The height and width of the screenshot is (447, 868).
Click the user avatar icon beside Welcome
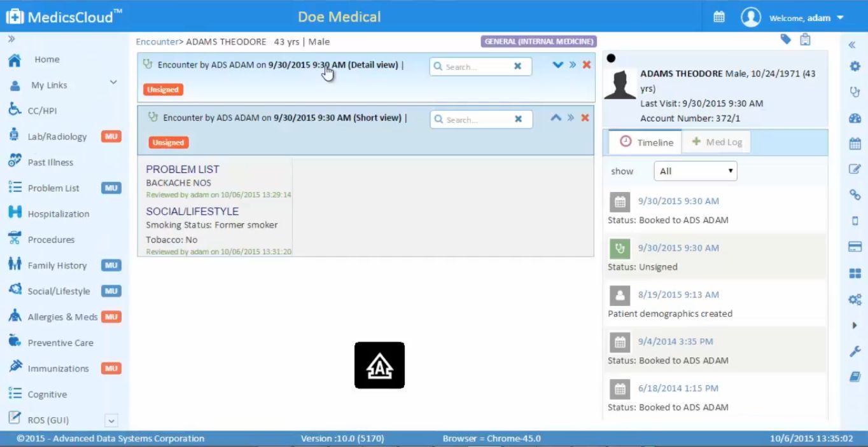tap(751, 17)
